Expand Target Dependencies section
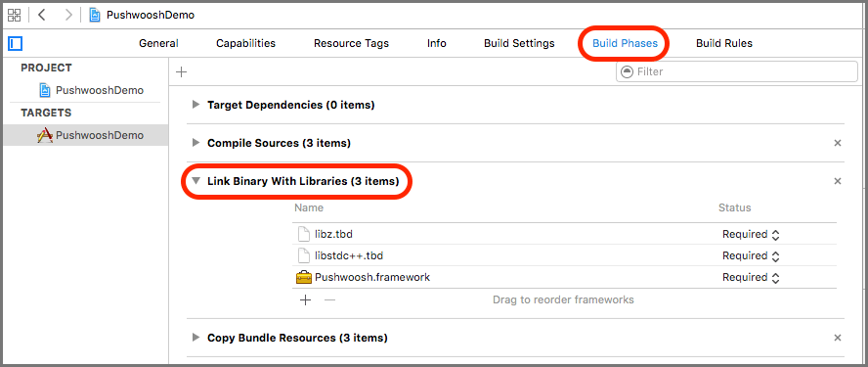The height and width of the screenshot is (367, 868). 195,104
